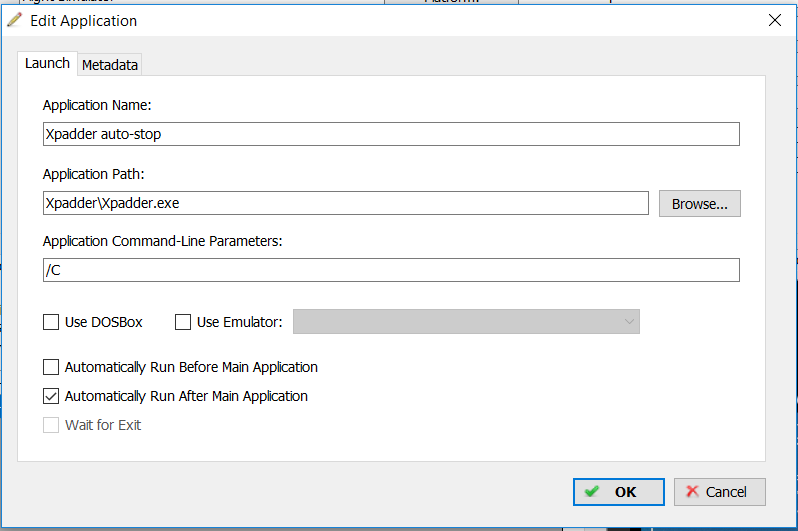The image size is (798, 531).
Task: Click the Application Name field
Action: (x=391, y=134)
